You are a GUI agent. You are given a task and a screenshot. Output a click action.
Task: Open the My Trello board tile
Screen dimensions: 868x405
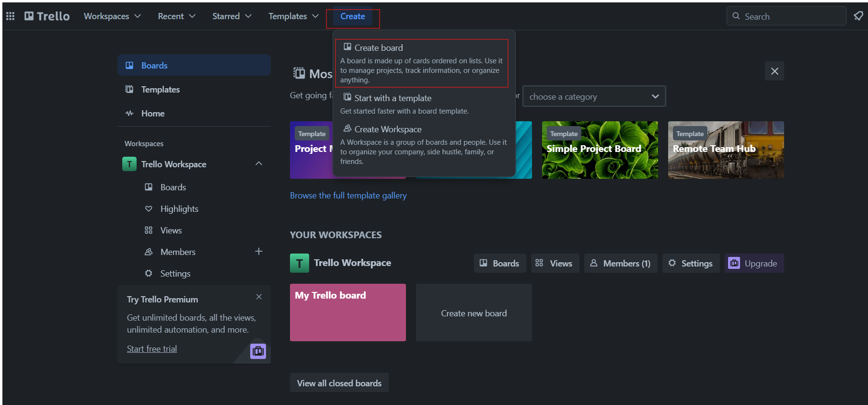(x=348, y=312)
